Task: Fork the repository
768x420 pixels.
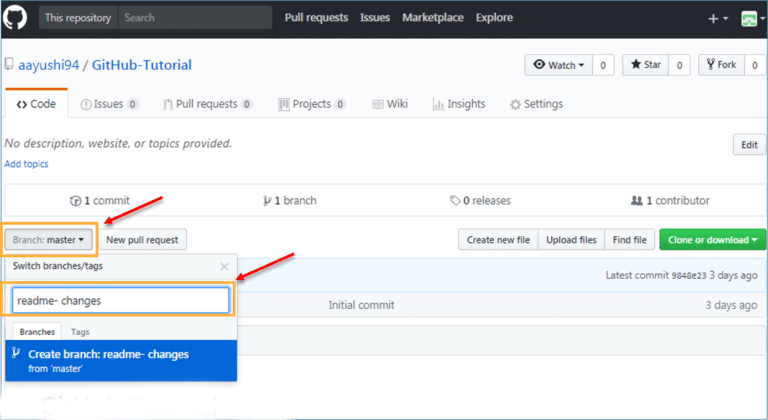Action: click(x=721, y=65)
